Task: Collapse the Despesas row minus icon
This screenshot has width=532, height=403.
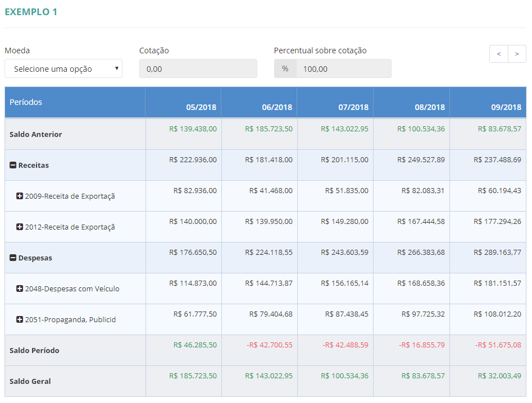Action: 13,258
